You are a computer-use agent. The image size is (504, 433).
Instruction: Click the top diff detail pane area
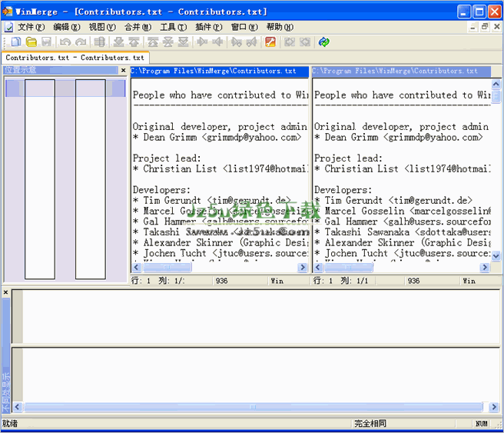pos(256,316)
